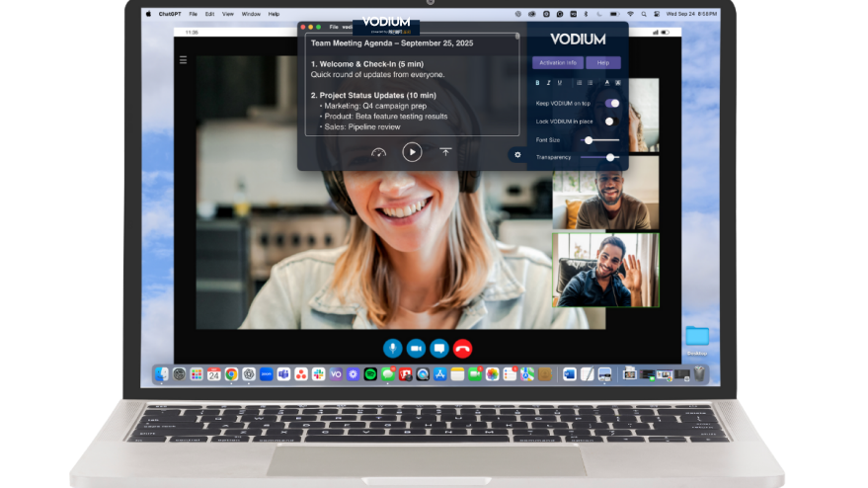868x488 pixels.
Task: Jump the script back to top arrow
Action: [x=445, y=152]
